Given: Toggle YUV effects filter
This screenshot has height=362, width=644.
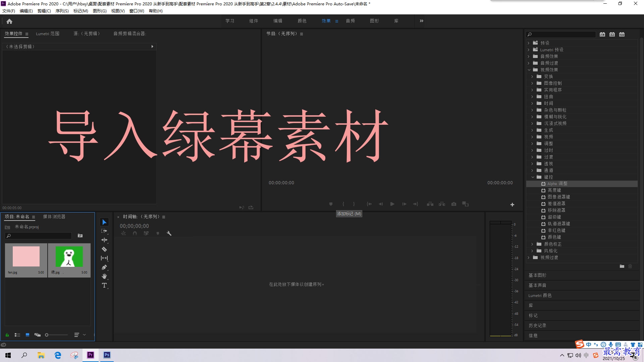Looking at the screenshot, I should (x=622, y=35).
